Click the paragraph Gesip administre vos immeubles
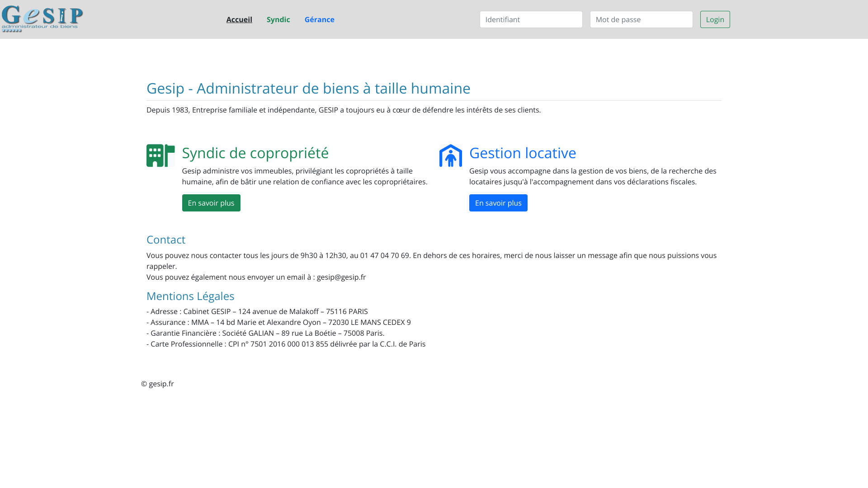 305,176
